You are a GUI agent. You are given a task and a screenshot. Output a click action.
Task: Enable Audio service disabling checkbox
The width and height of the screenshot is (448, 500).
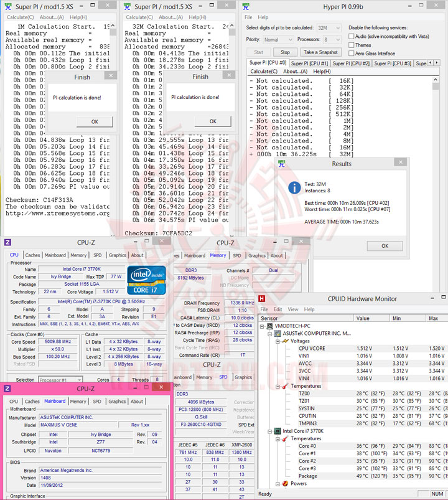coord(351,36)
